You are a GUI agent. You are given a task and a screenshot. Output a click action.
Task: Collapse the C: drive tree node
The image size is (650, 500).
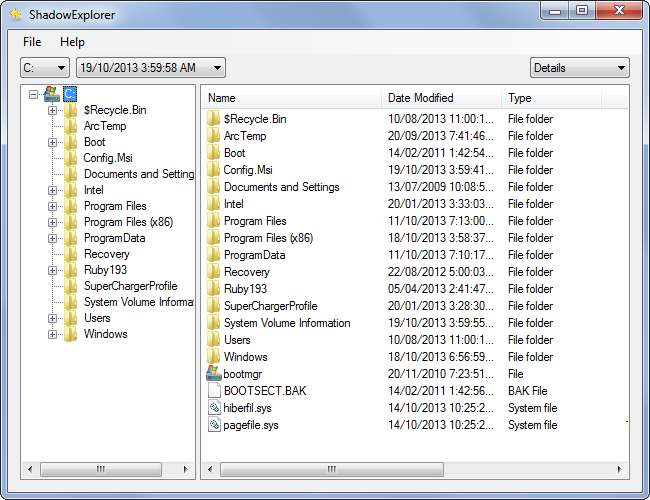tap(34, 95)
